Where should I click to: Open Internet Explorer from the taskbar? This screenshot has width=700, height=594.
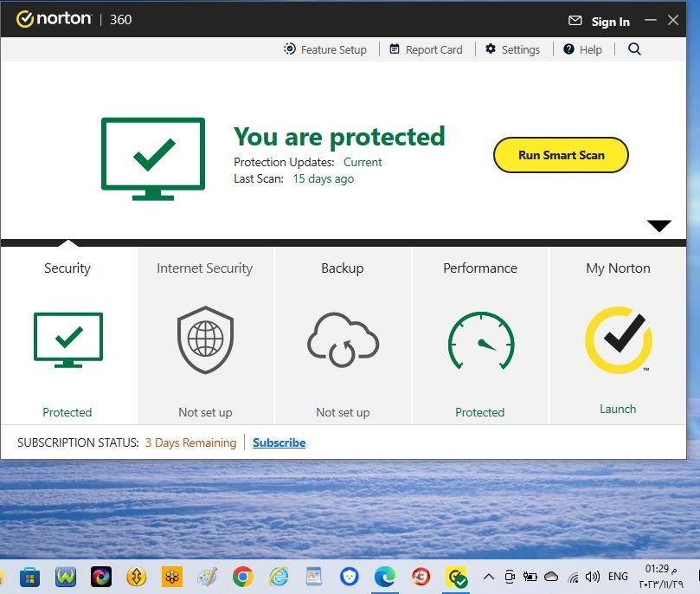coord(279,577)
